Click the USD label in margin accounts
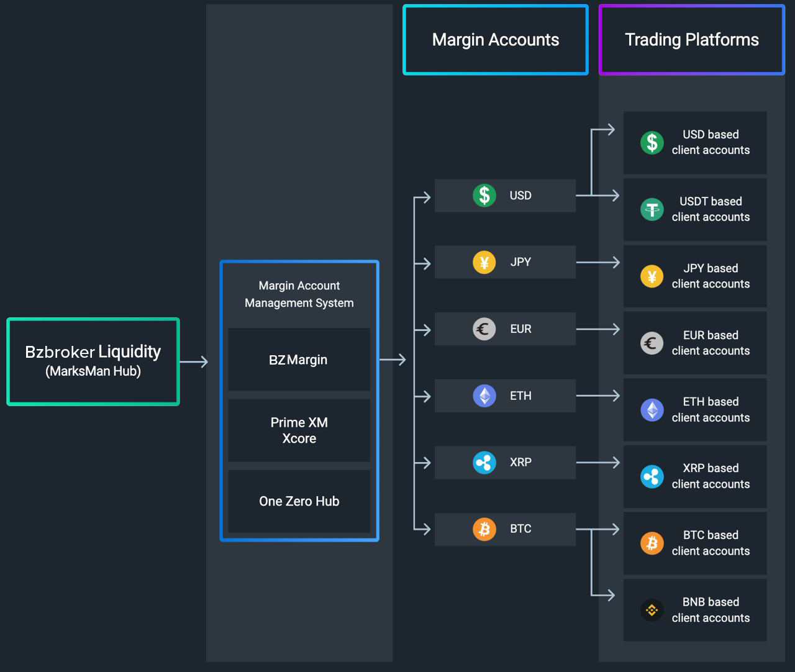 click(520, 196)
